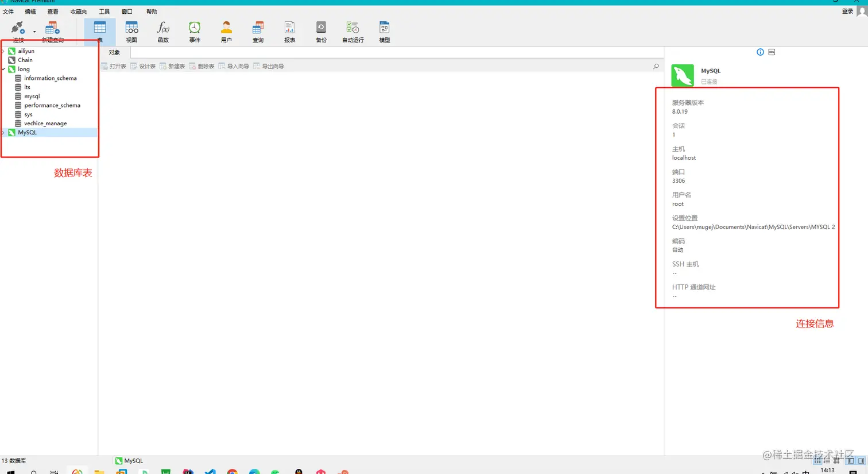Screen dimensions: 868x474
Task: Click the search magnifier in object toolbar
Action: point(656,67)
